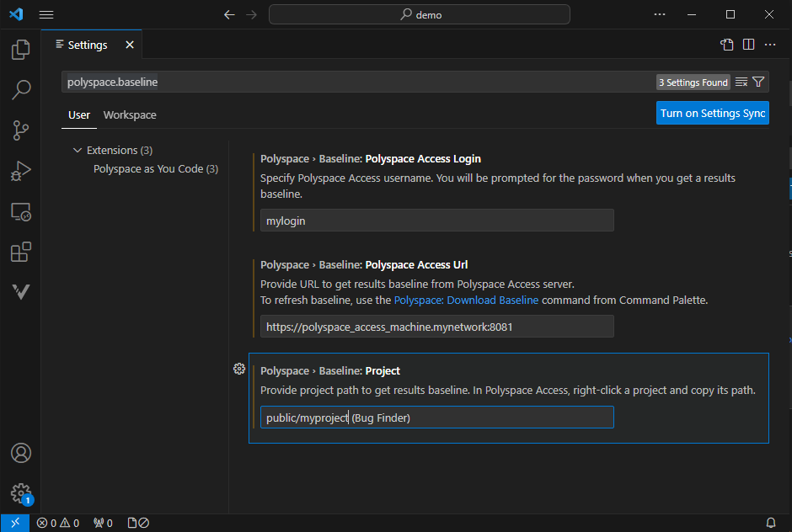This screenshot has width=792, height=532.
Task: Open the Source Control view
Action: click(x=20, y=130)
